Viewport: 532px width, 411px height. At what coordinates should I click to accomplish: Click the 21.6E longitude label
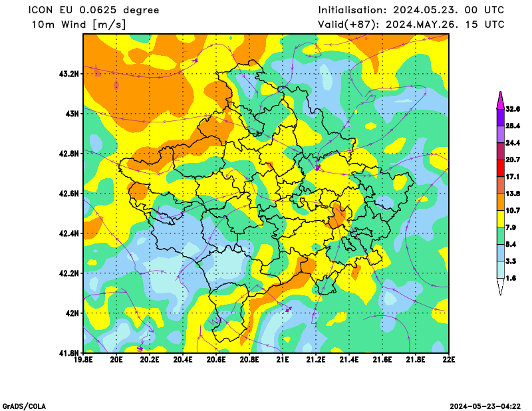382,359
